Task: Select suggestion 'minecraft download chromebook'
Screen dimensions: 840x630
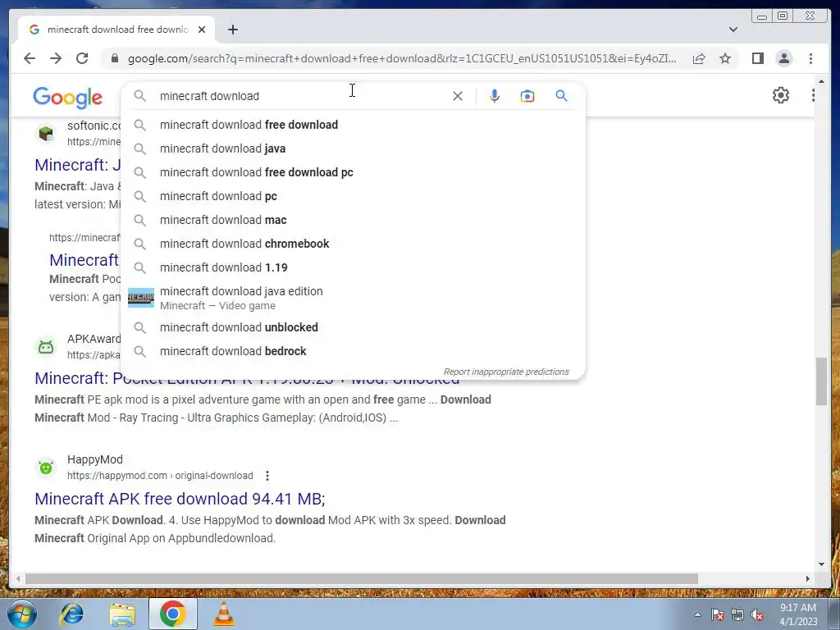Action: point(353,244)
